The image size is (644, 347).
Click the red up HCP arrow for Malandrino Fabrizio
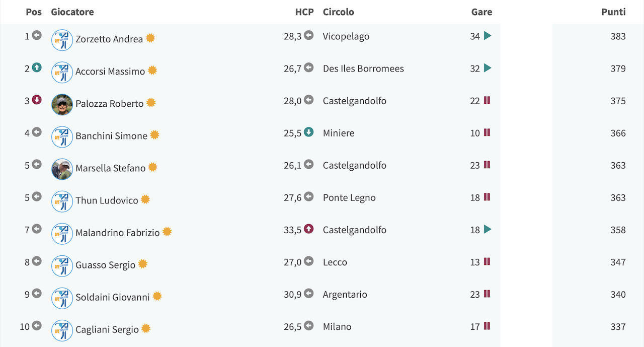(309, 229)
